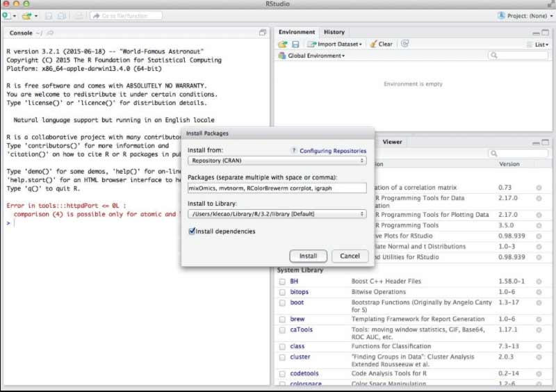Click the new file icon in toolbar
The width and height of the screenshot is (556, 392).
coord(6,15)
